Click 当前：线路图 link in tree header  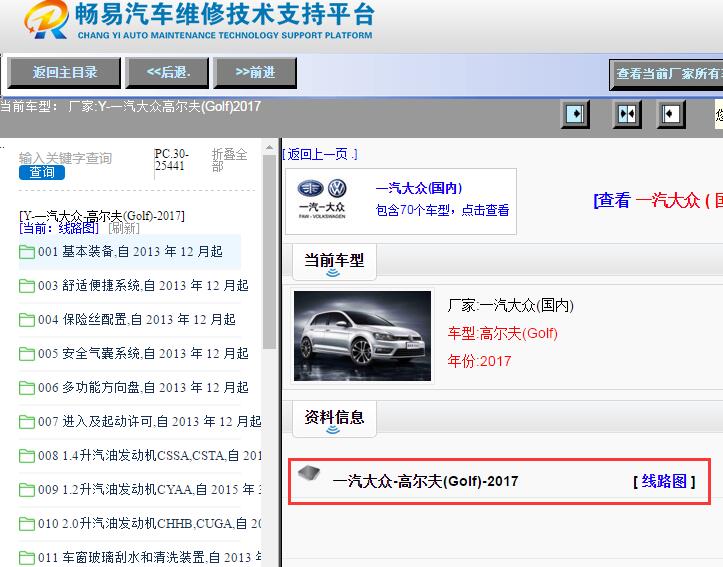click(x=59, y=228)
